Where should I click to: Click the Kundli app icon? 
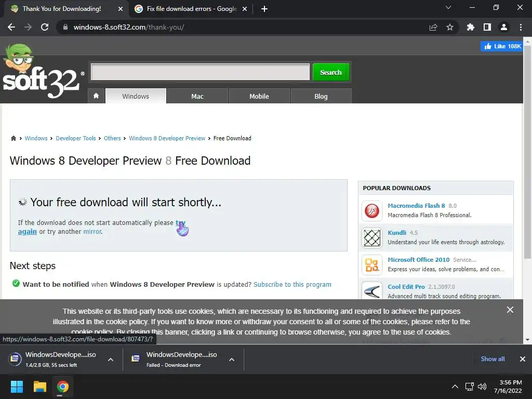click(372, 237)
